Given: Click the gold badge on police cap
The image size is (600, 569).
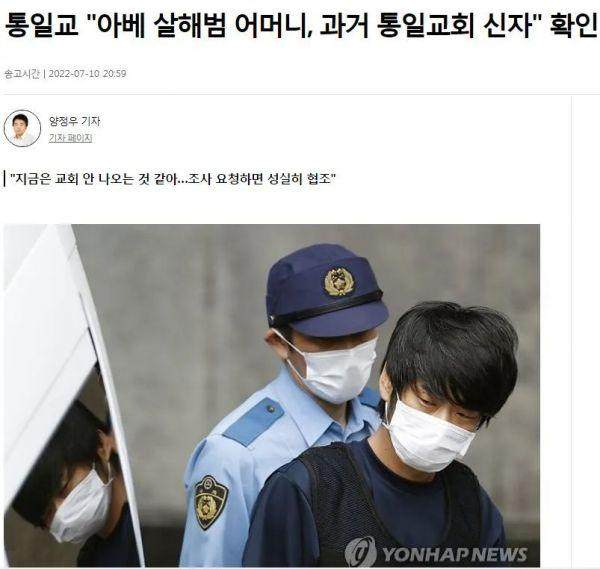Looking at the screenshot, I should [339, 281].
